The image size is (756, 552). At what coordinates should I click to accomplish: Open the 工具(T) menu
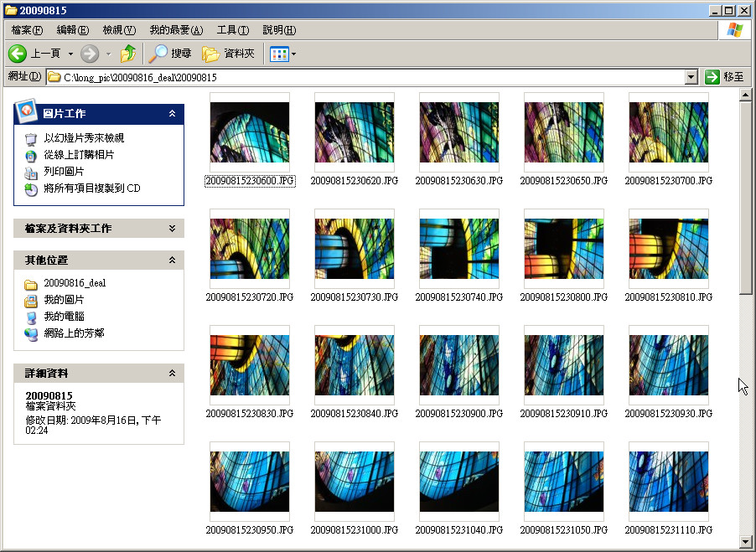coord(233,30)
